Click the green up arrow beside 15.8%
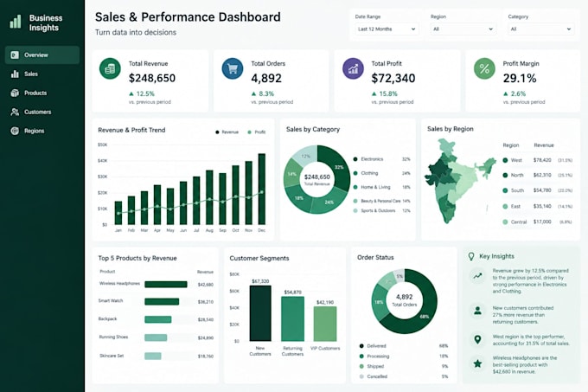This screenshot has width=588, height=392. [x=374, y=93]
